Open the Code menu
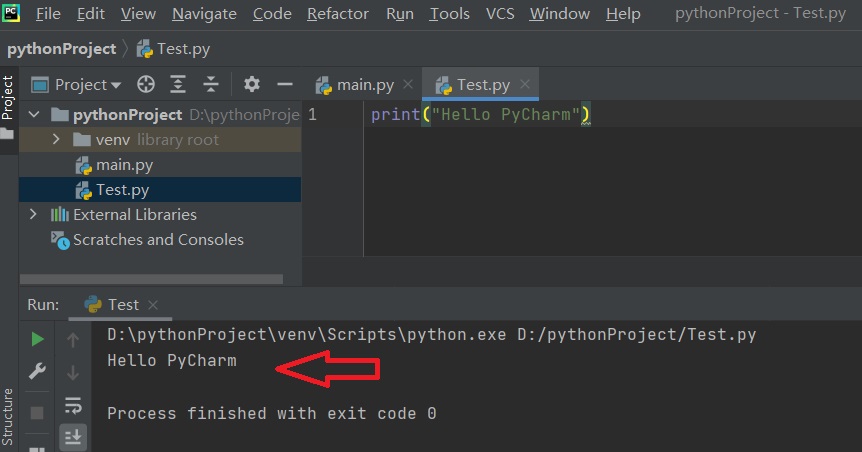Viewport: 862px width, 452px height. (x=272, y=13)
